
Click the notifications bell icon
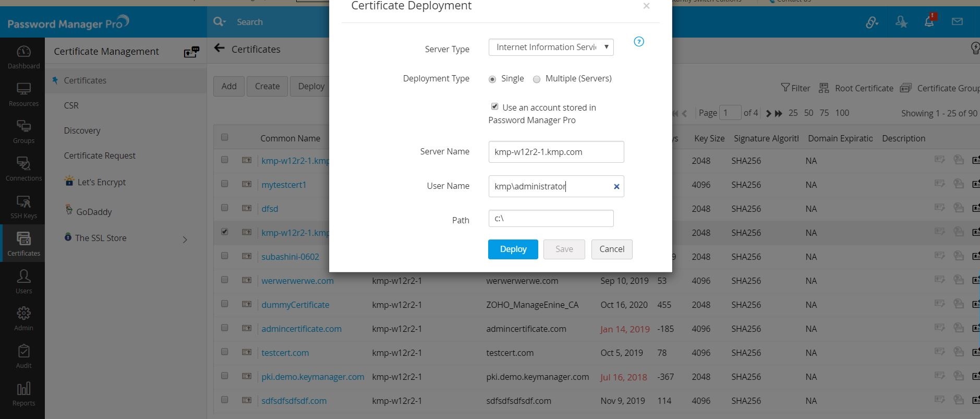tap(929, 22)
